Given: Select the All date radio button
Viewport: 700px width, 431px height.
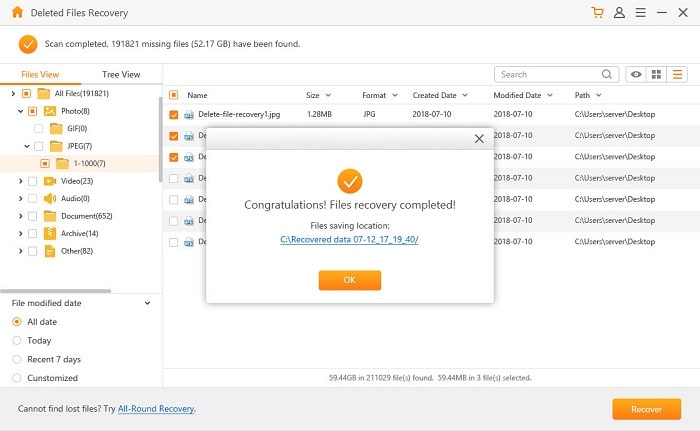Looking at the screenshot, I should tap(17, 322).
